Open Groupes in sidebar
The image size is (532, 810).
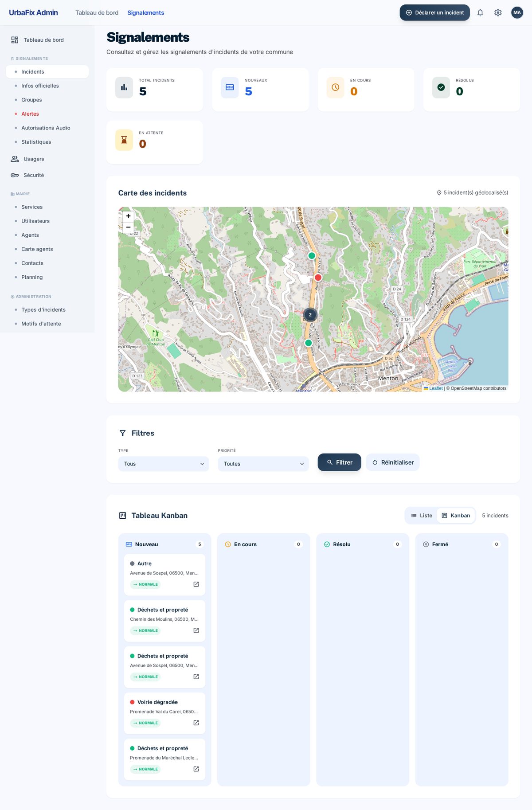(x=47, y=100)
